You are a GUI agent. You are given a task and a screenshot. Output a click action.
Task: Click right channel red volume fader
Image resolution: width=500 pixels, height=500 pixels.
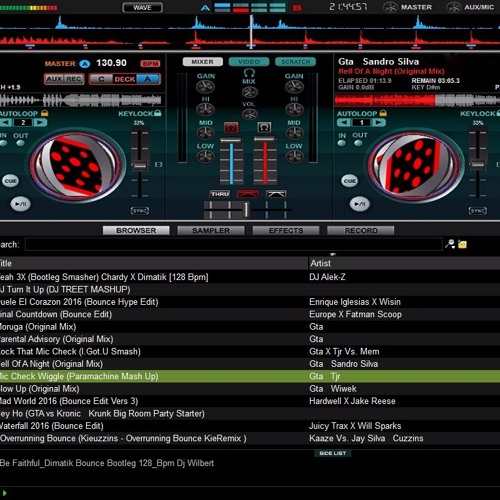(x=265, y=139)
